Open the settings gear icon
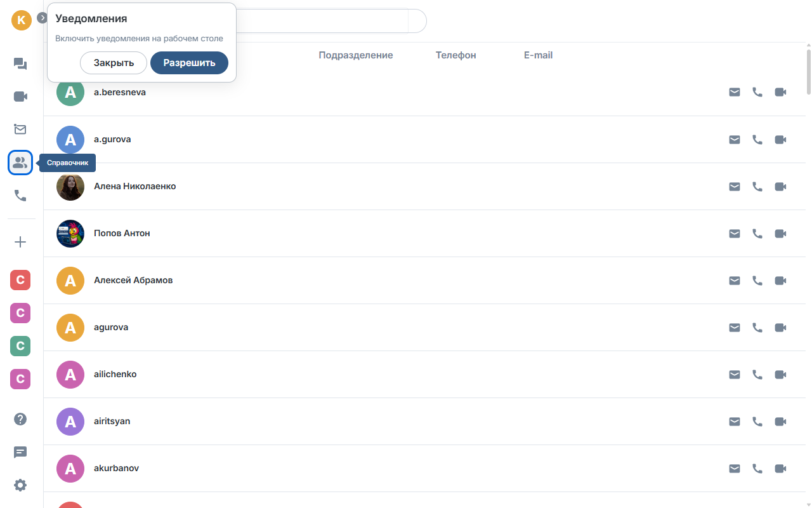 (20, 485)
